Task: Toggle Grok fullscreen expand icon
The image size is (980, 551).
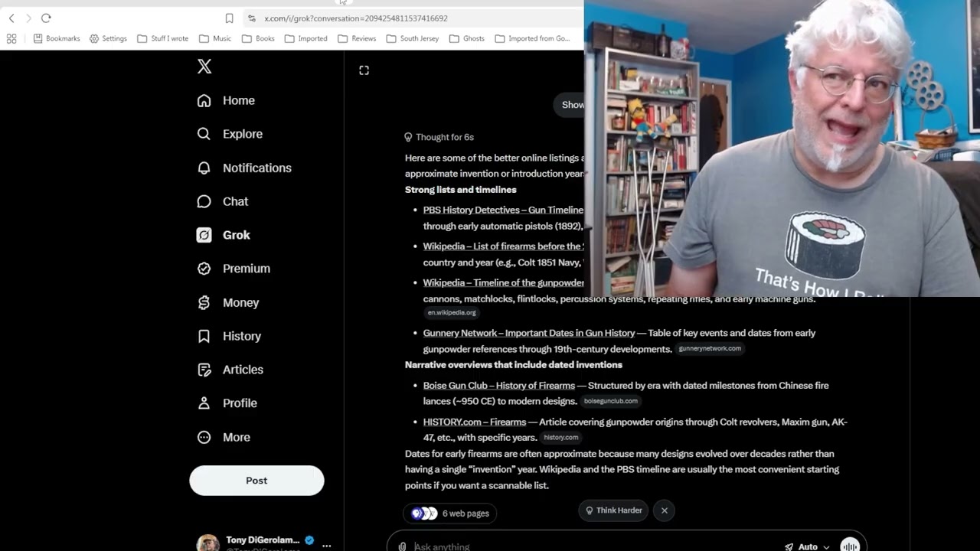Action: coord(364,70)
